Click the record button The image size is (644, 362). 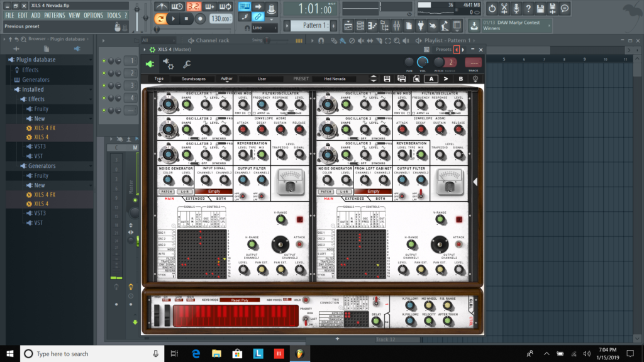tap(200, 18)
